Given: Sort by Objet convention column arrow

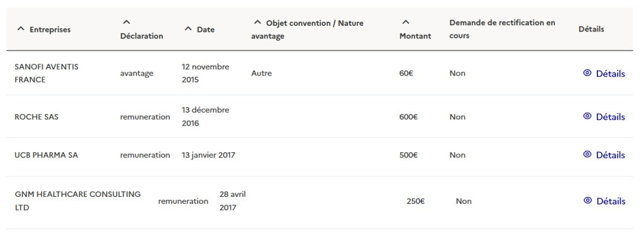Looking at the screenshot, I should tap(257, 23).
